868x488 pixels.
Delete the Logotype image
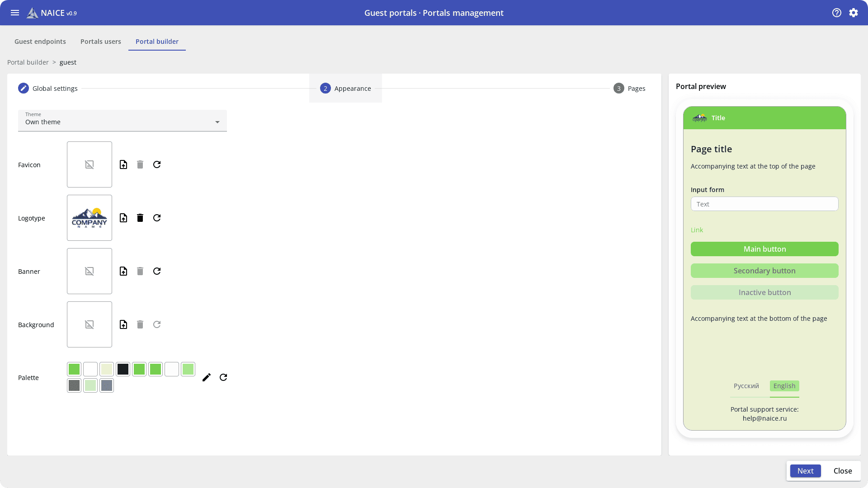pos(140,218)
